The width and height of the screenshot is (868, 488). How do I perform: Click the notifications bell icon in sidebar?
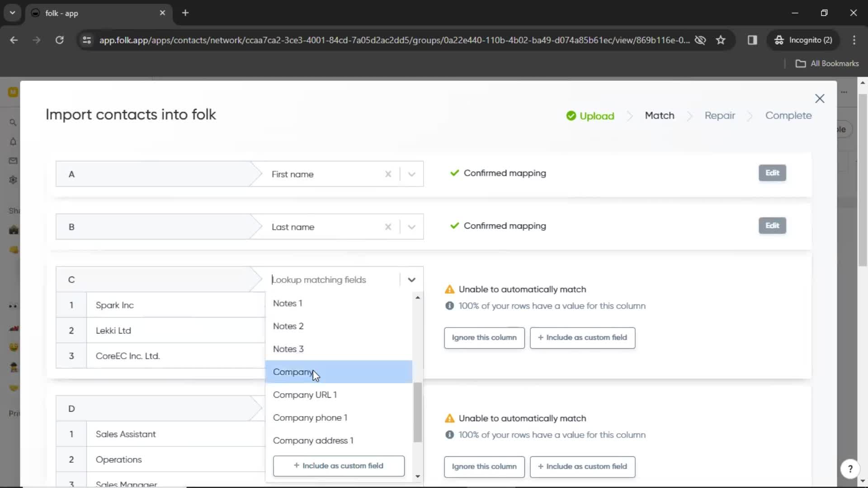pos(13,141)
